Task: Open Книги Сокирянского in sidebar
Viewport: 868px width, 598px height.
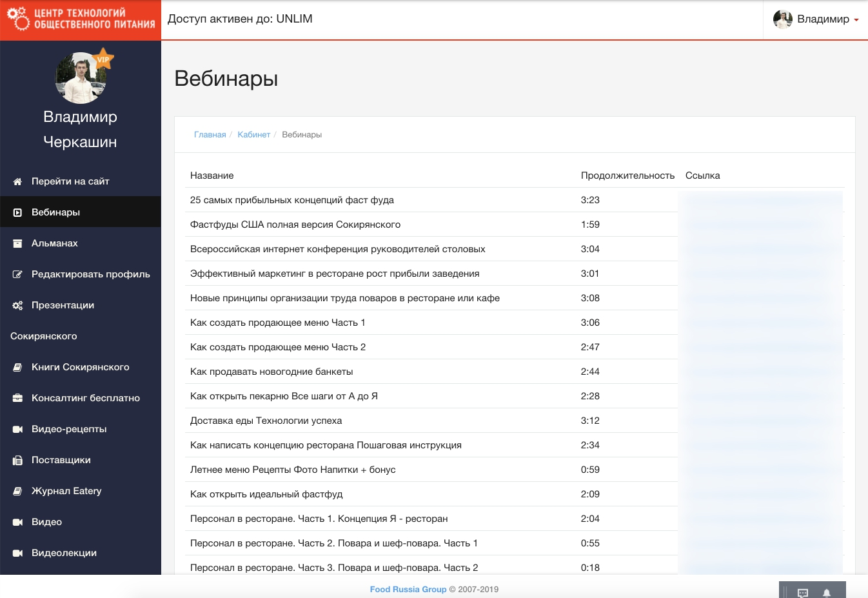Action: click(x=80, y=367)
